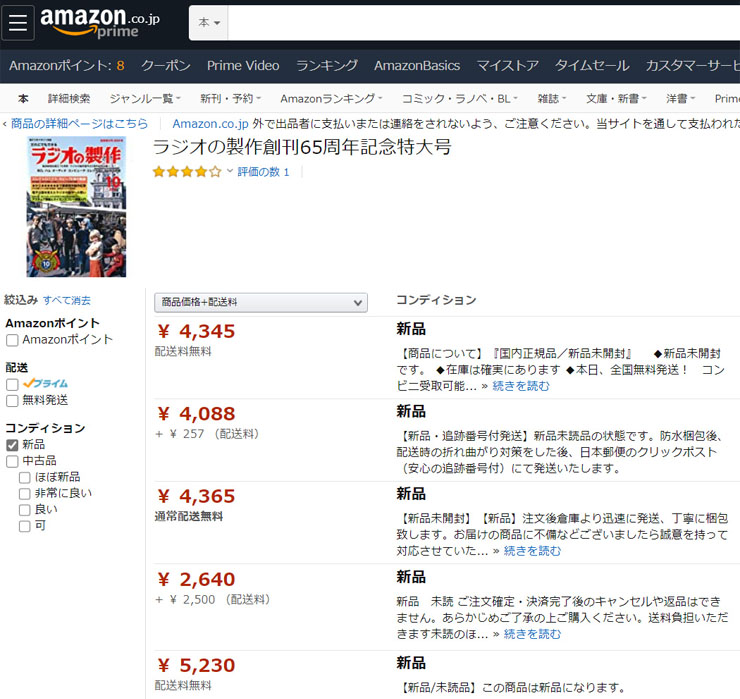The height and width of the screenshot is (699, 740).
Task: Expand 洋書 dropdown menu
Action: coord(681,99)
